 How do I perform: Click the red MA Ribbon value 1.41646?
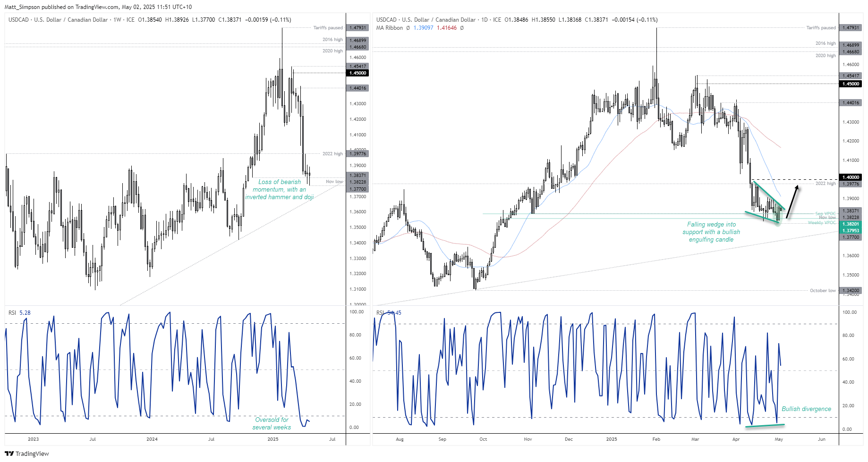(x=447, y=28)
